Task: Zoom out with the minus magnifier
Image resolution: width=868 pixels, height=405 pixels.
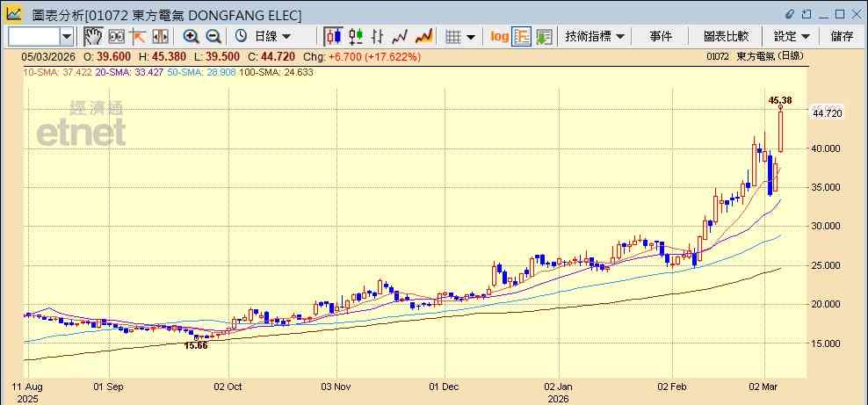Action: tap(213, 37)
